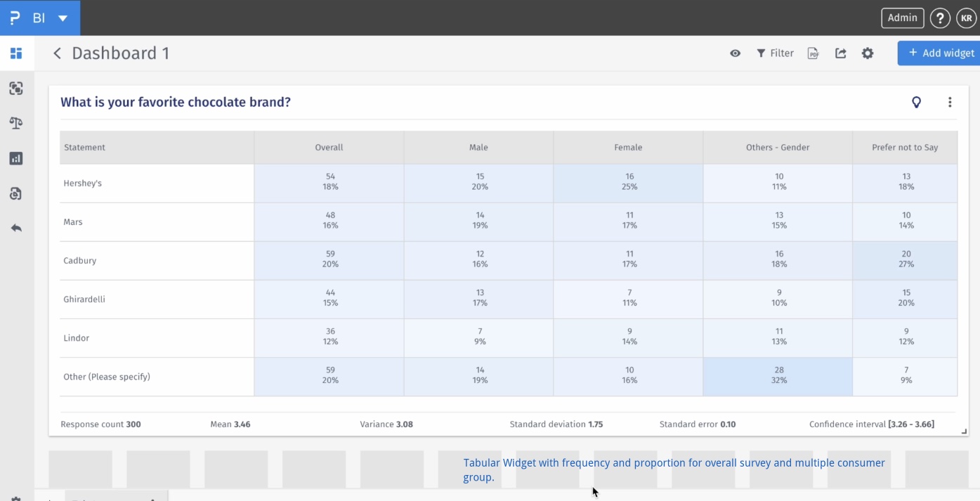980x501 pixels.
Task: Select the dashboards grid icon in the sidebar
Action: coord(15,53)
